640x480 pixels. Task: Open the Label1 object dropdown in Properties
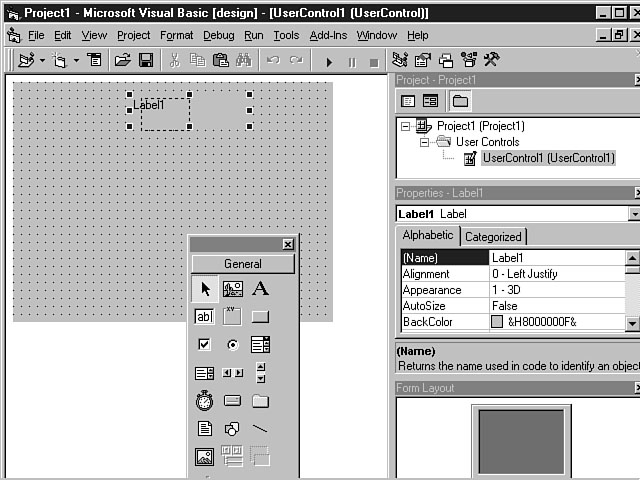pos(633,214)
